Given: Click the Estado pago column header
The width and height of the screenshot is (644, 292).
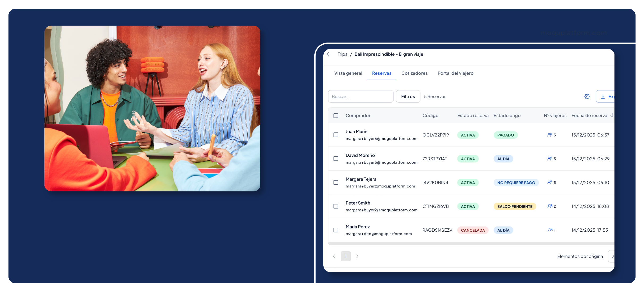Looking at the screenshot, I should [507, 115].
